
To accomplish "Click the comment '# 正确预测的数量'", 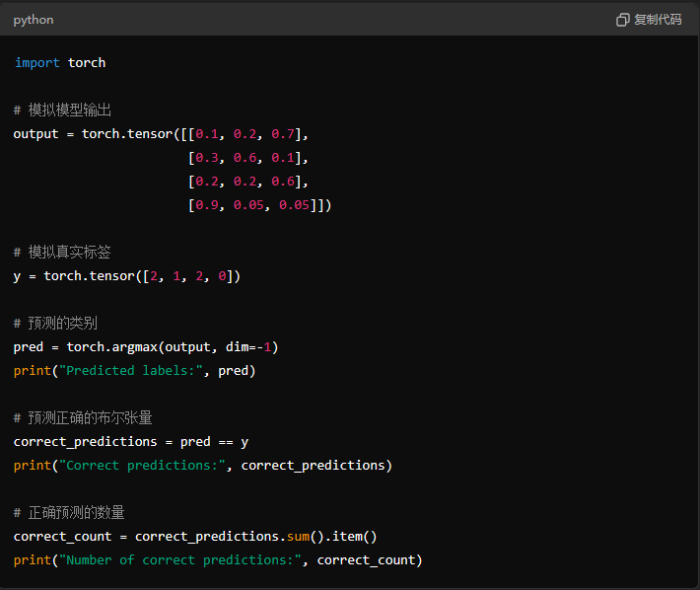I will coord(69,512).
